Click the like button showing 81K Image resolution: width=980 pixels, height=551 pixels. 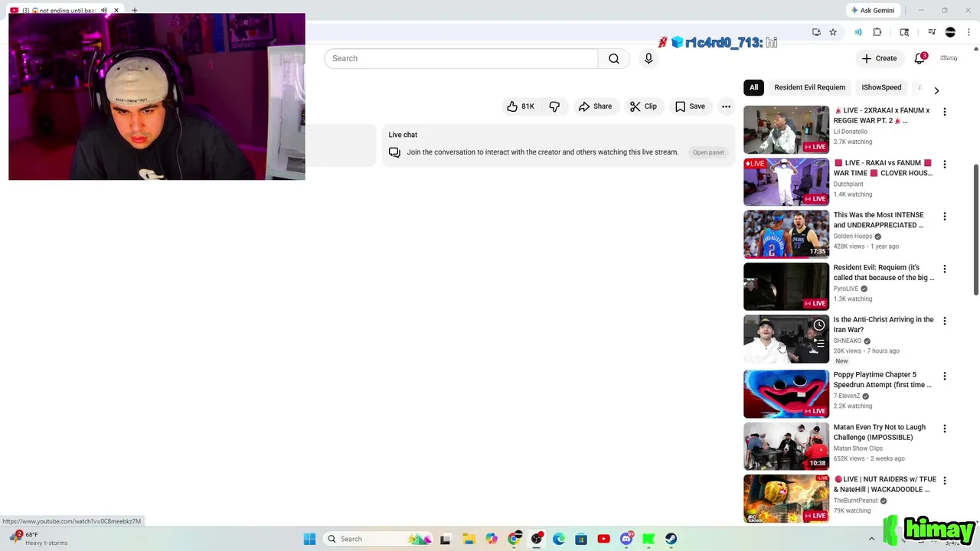click(x=520, y=106)
